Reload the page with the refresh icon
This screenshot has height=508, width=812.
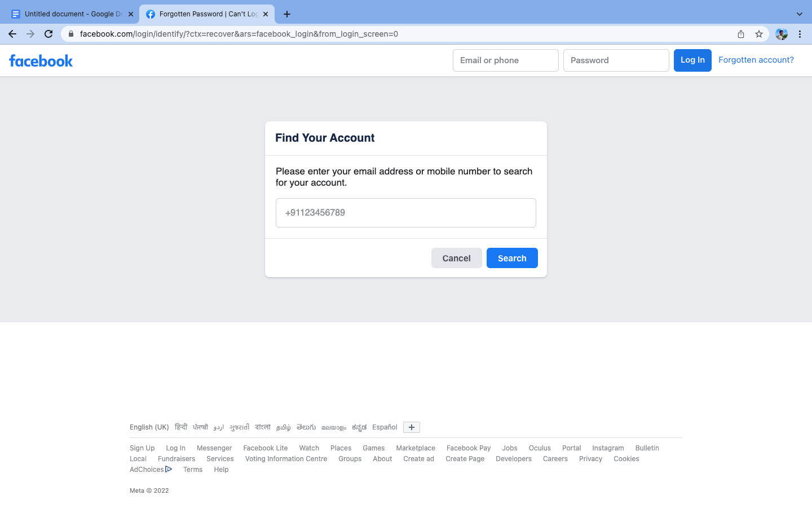(48, 34)
